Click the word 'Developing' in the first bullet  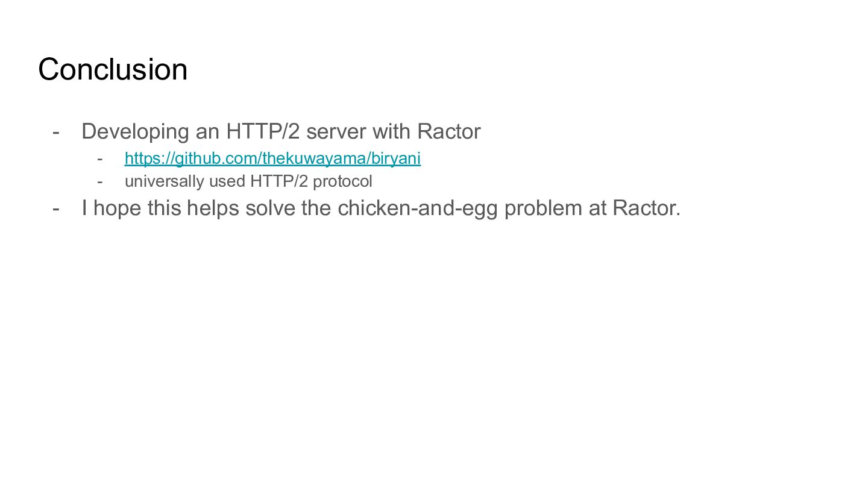click(x=135, y=132)
